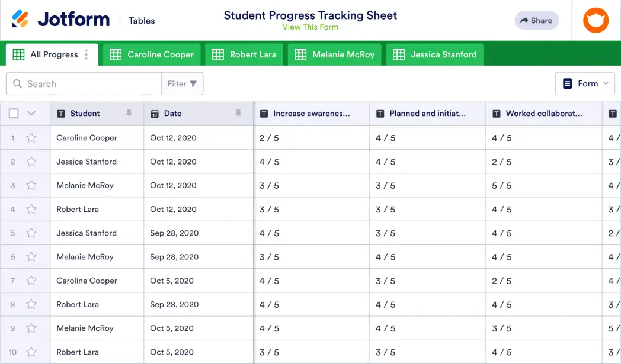Image resolution: width=621 pixels, height=364 pixels.
Task: Expand the chevron next to the select-all checkbox
Action: pos(31,113)
